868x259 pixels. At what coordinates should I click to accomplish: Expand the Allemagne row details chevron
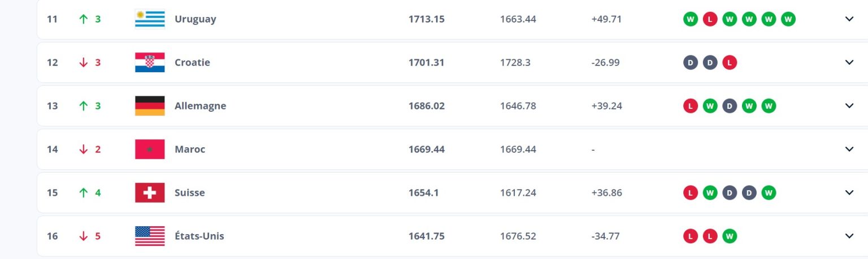pos(849,106)
